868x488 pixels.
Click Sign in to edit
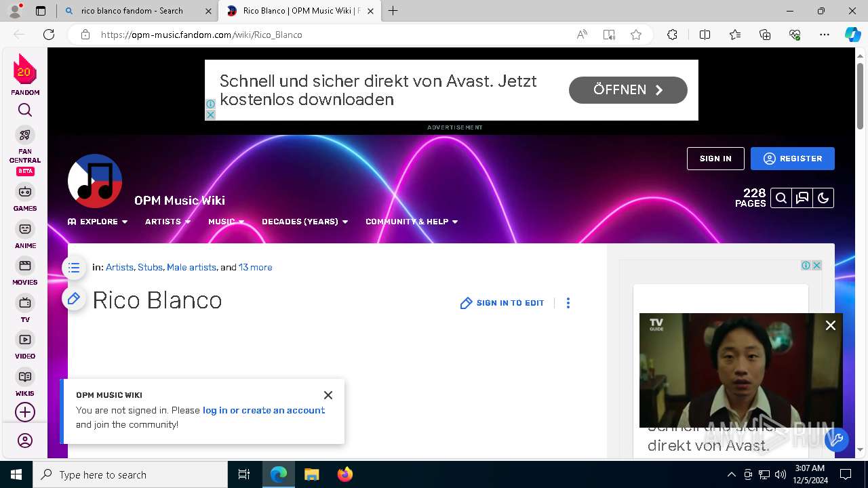(x=502, y=303)
